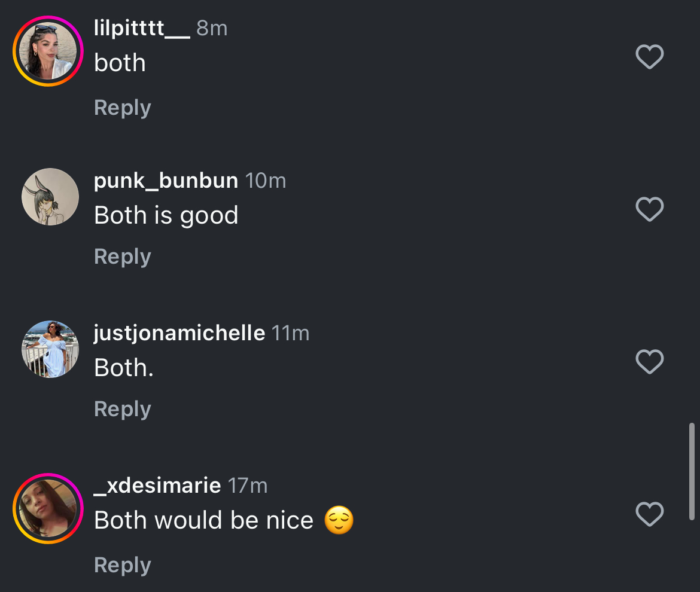Click the "Both is good" comment text

point(166,215)
